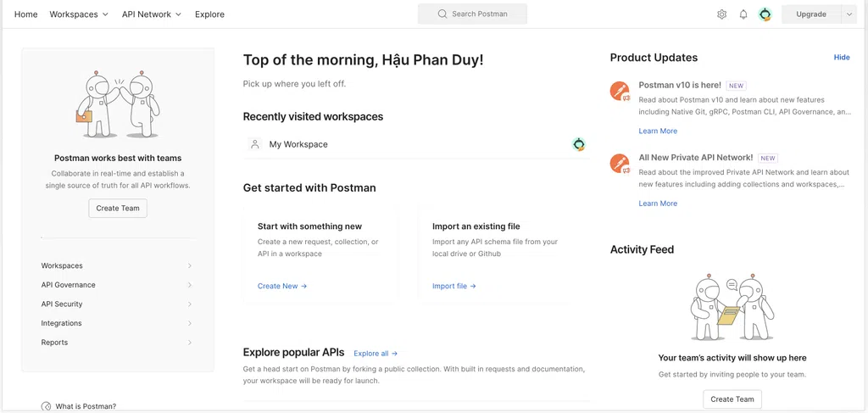Click NEW badge beside Private API Network
This screenshot has width=868, height=413.
tap(768, 158)
